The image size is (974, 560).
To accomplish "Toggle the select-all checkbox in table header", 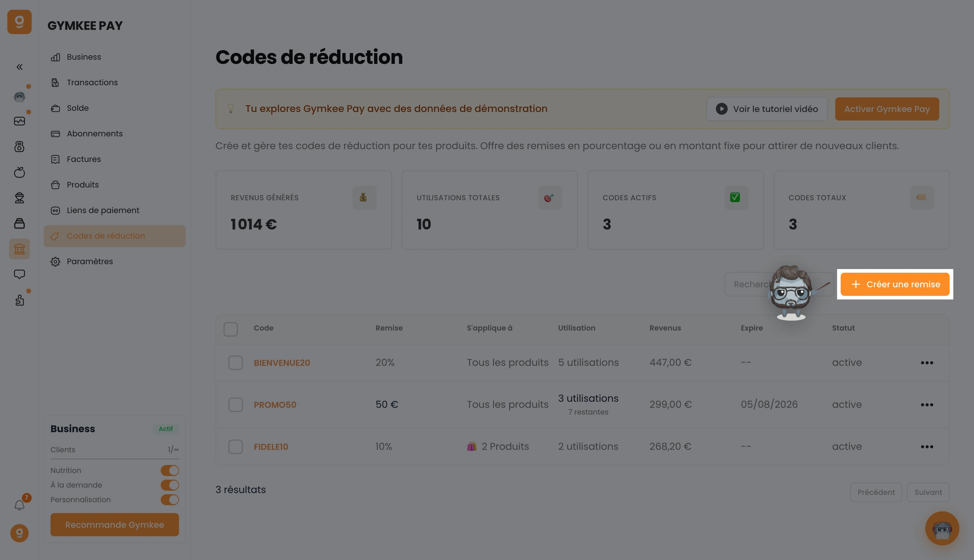I will 231,329.
